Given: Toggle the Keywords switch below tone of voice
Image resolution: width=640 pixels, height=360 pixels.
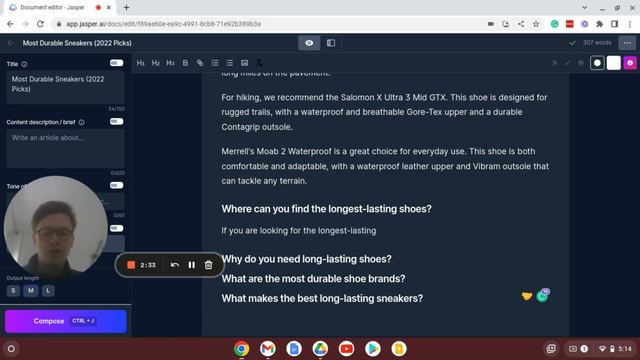Looking at the screenshot, I should pos(117,228).
